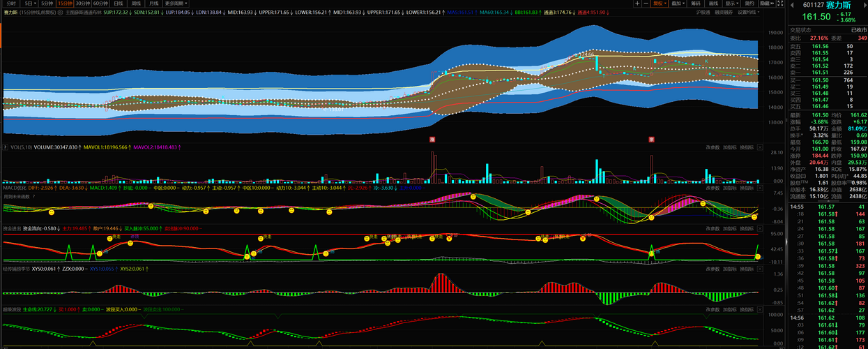Image resolution: width=868 pixels, height=349 pixels.
Task: Click the VOL panel title icon
Action: (x=4, y=147)
